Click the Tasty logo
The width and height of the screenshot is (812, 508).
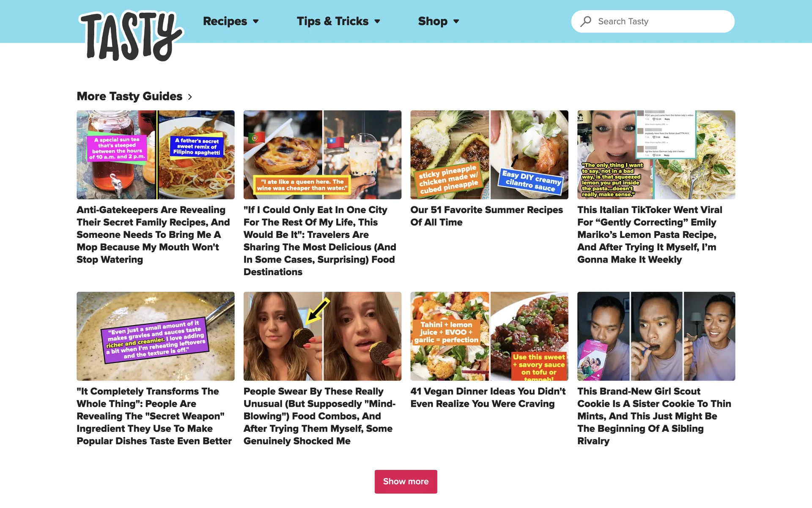point(131,36)
